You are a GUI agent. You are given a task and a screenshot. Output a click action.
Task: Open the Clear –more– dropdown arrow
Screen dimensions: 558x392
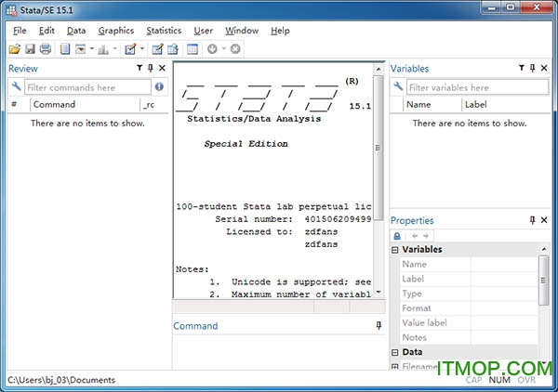[x=224, y=48]
